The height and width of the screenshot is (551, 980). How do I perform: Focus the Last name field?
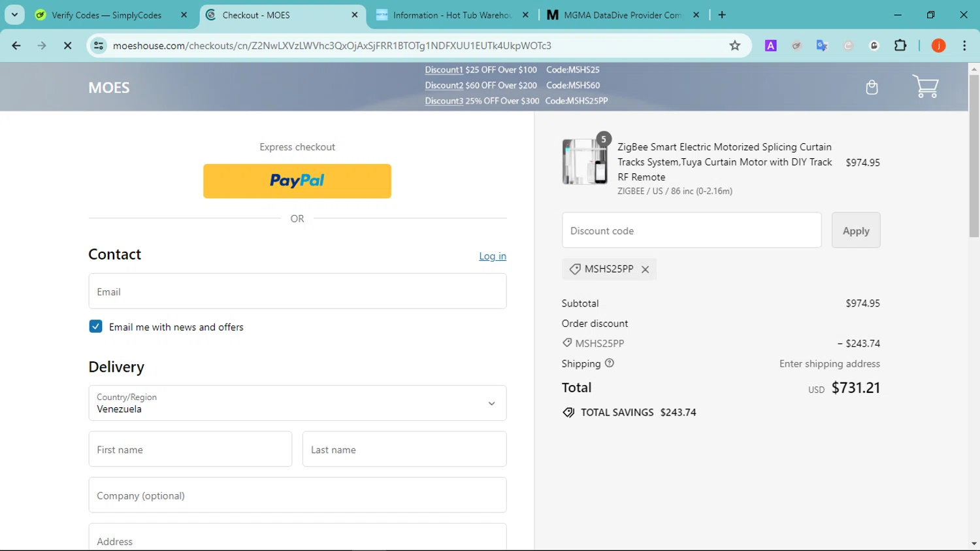[x=404, y=449]
